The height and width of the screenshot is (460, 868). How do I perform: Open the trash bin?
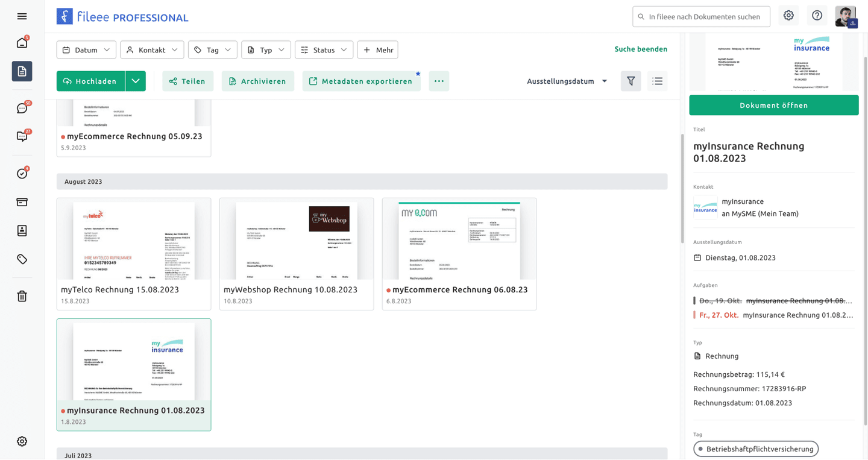click(22, 296)
